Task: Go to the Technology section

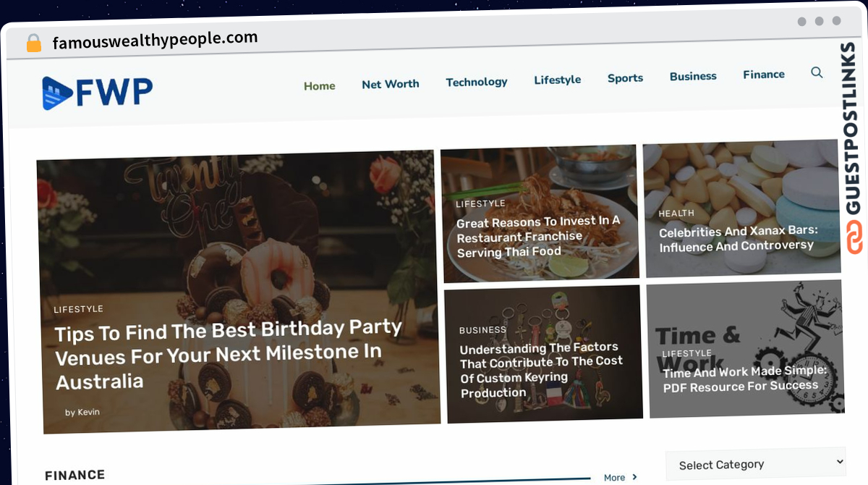Action: click(x=477, y=82)
